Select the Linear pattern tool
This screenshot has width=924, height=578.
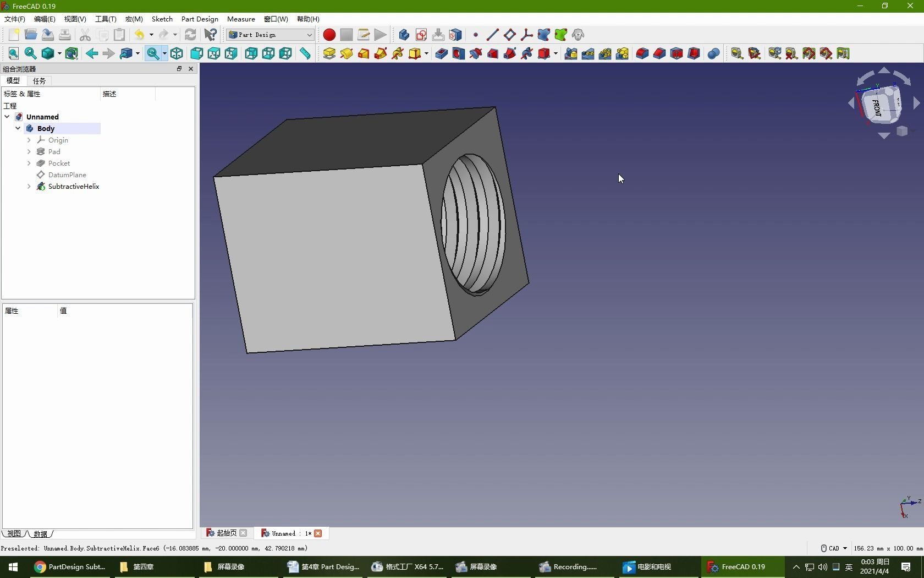click(587, 53)
